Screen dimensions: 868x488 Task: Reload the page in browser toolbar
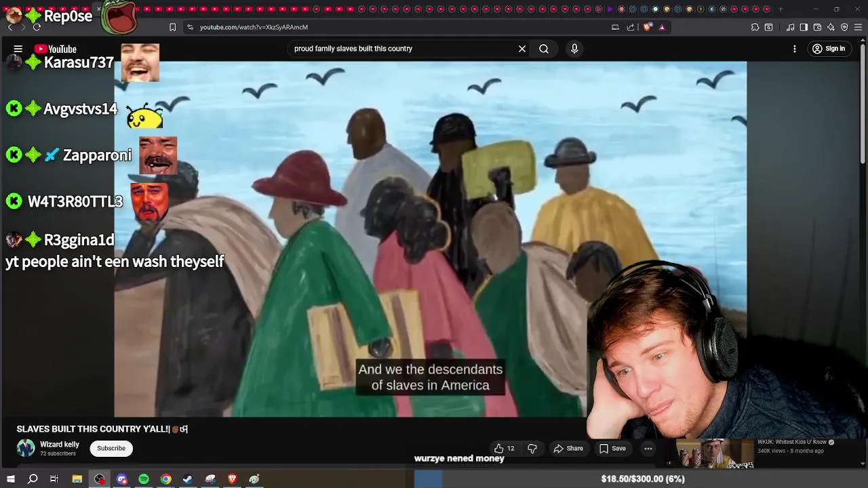point(37,27)
